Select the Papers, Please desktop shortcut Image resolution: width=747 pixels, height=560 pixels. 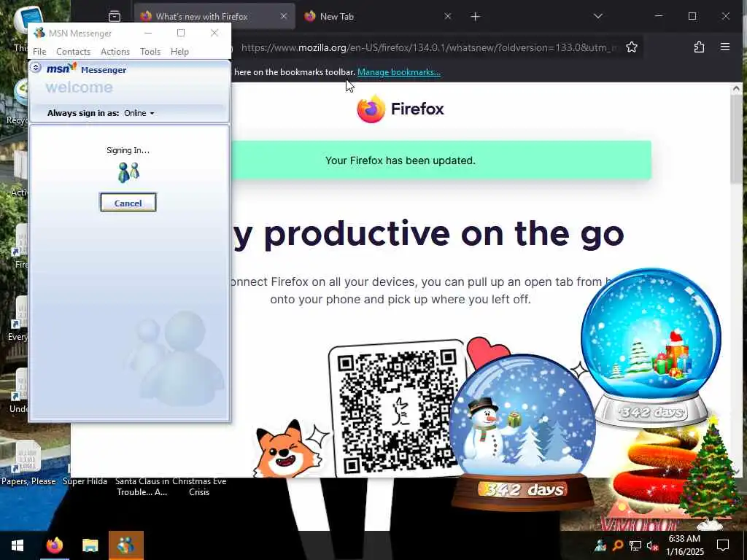[x=28, y=462]
